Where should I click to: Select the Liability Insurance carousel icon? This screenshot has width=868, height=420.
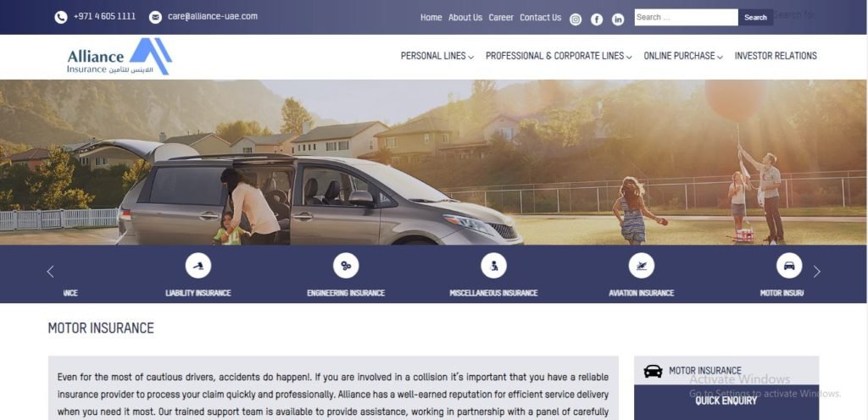click(x=198, y=266)
